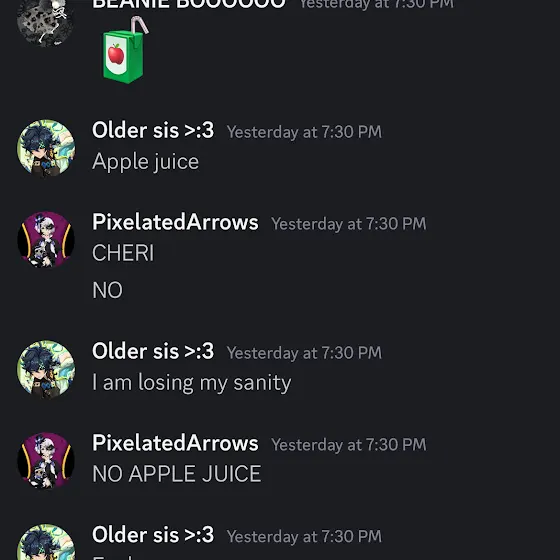This screenshot has width=560, height=560.
Task: Click timestamp next to first PixelatedArrows message
Action: tap(349, 224)
